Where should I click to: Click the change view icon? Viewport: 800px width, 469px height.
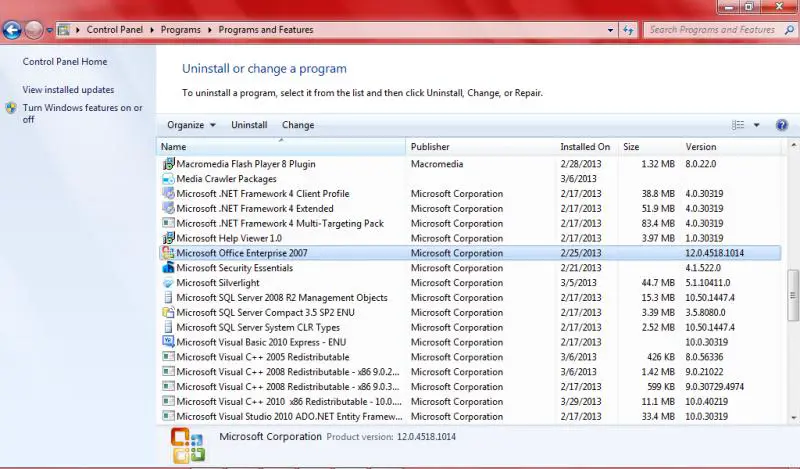[738, 125]
